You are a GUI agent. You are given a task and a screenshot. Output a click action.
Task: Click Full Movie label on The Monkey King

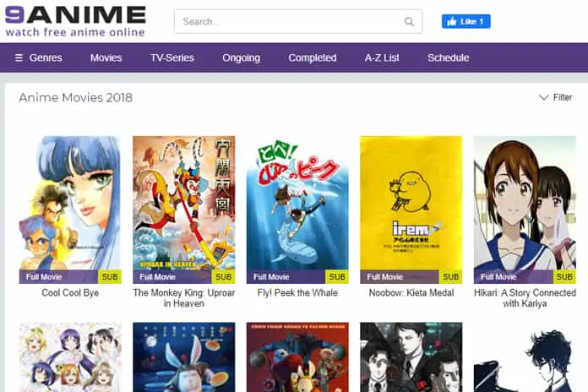click(x=157, y=277)
